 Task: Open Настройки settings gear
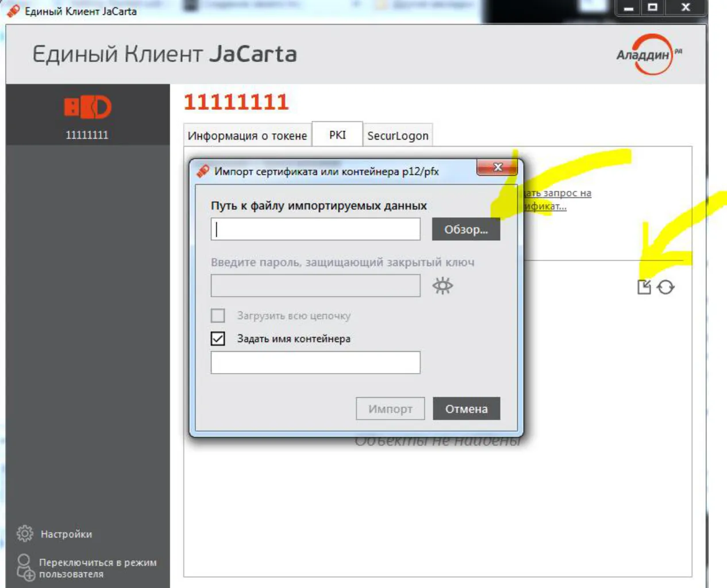coord(25,533)
